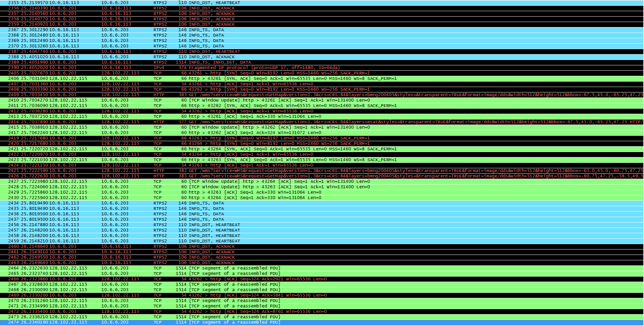Select packet 2426 HTTP GET request
The image size is (644, 326).
[322, 176]
